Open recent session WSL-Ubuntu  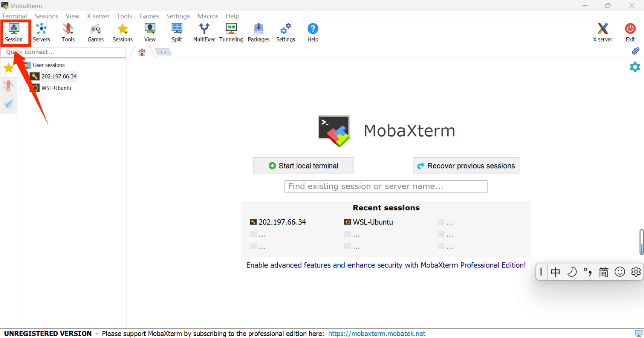point(368,222)
